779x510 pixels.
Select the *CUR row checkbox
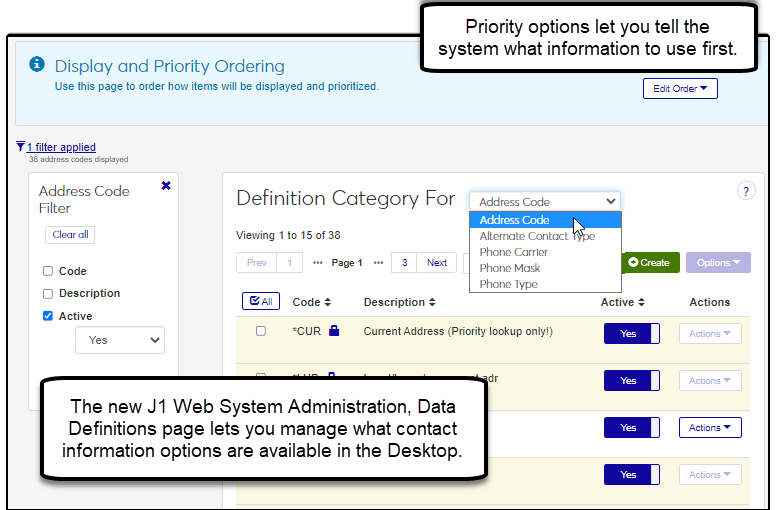coord(261,331)
